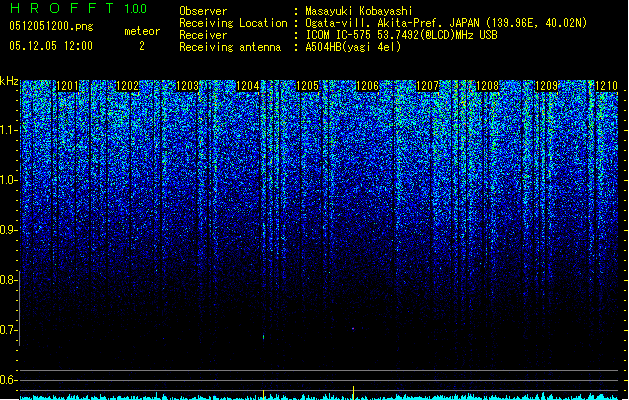Viewport: 629px width, 400px height.
Task: Click the 1207 time marker
Action: point(428,86)
